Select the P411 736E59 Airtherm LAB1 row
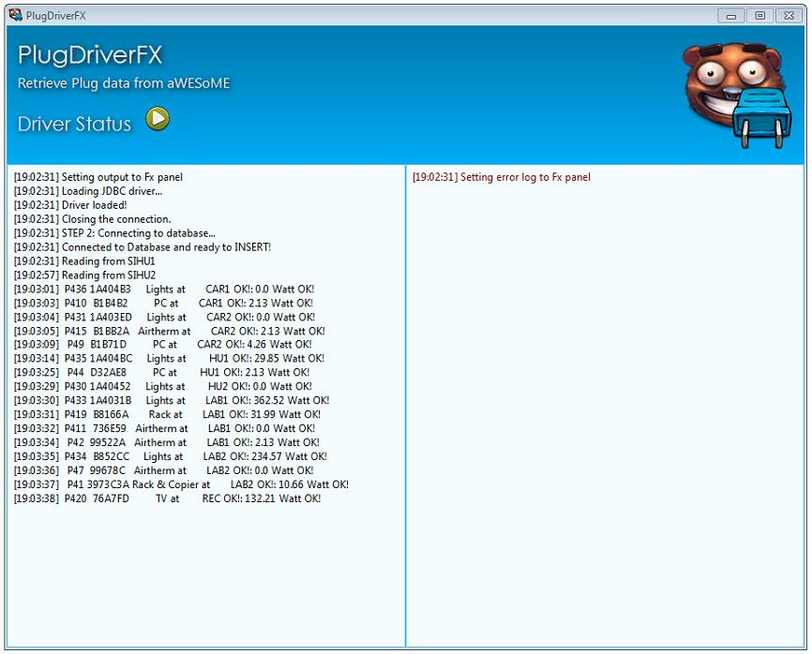The image size is (812, 654). click(164, 428)
